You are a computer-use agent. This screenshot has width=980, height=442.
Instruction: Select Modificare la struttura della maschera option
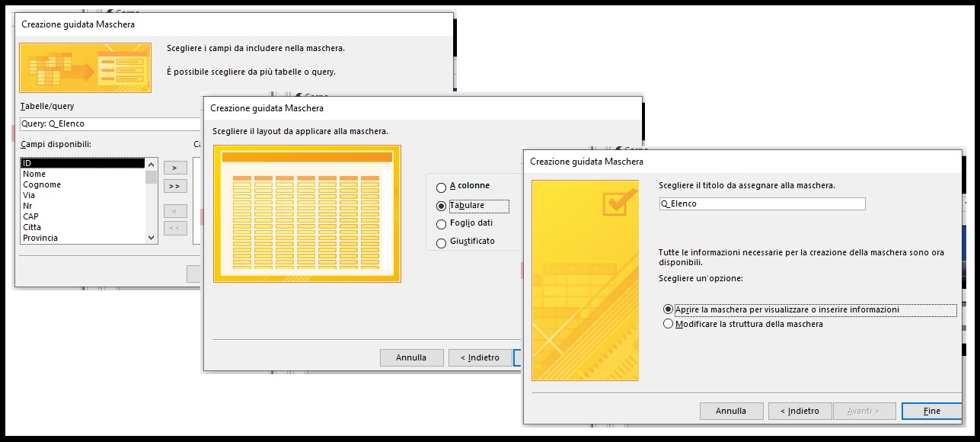click(x=743, y=324)
